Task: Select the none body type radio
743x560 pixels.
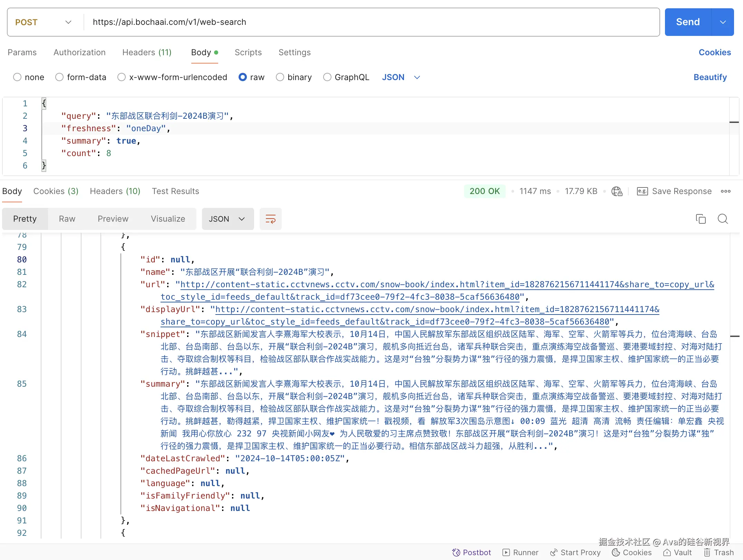Action: (x=17, y=77)
